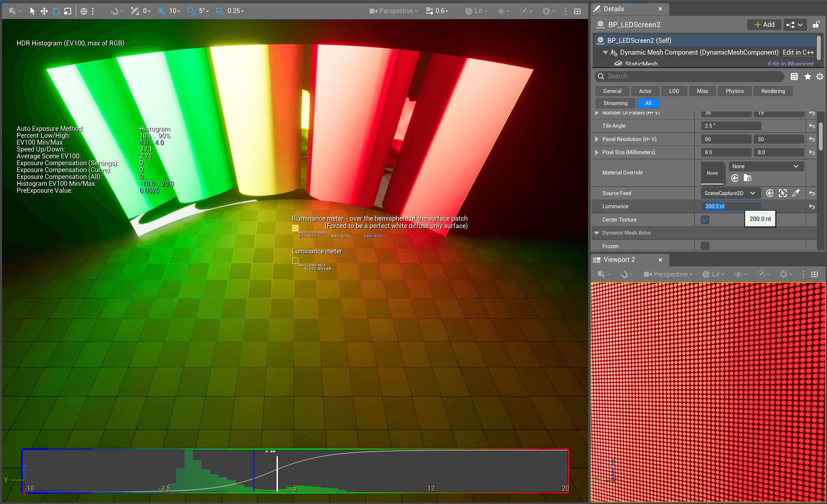The image size is (827, 504).
Task: Click the Add component button
Action: (x=764, y=25)
